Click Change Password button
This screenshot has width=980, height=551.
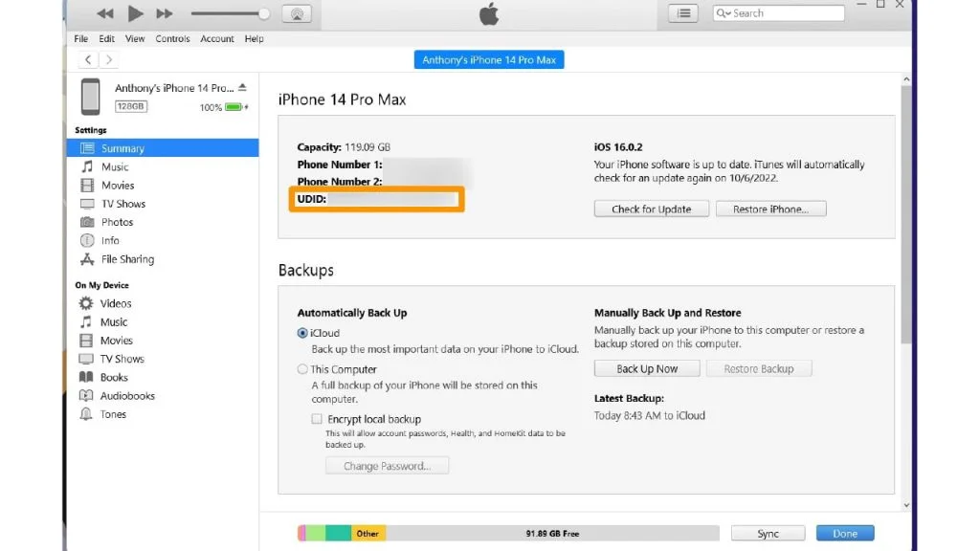(387, 466)
